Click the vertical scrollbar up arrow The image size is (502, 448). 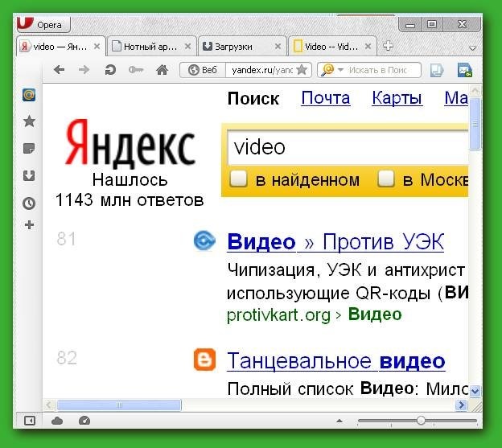[475, 91]
